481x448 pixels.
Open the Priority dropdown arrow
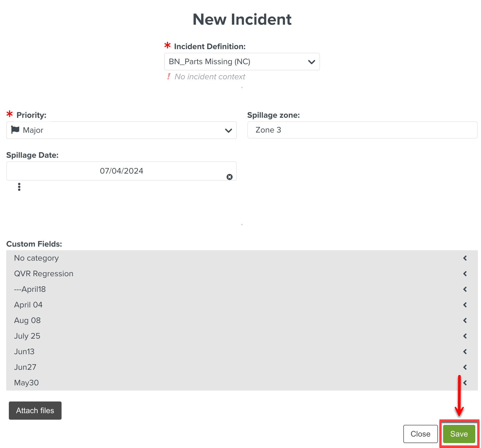pos(228,130)
